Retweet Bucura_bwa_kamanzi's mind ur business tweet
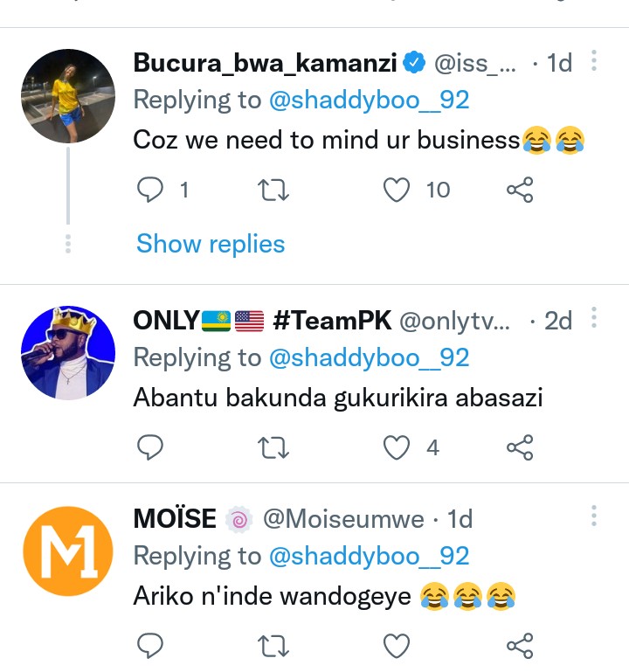629x672 pixels. [x=274, y=190]
